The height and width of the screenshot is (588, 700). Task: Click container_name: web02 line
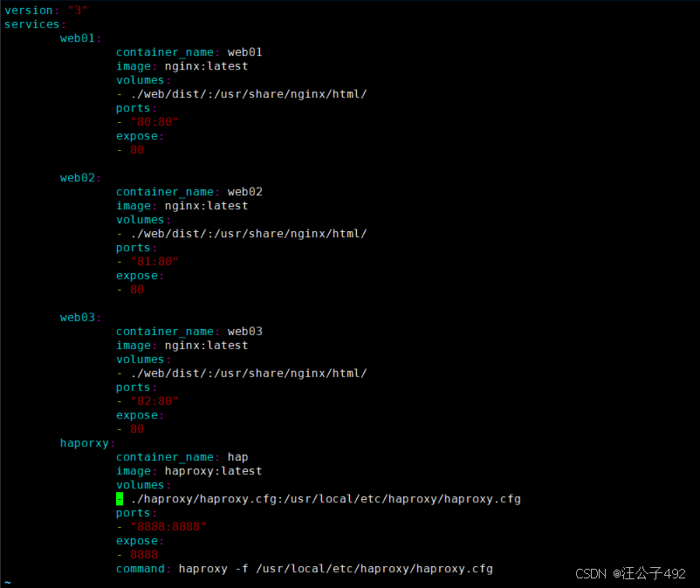pos(189,192)
